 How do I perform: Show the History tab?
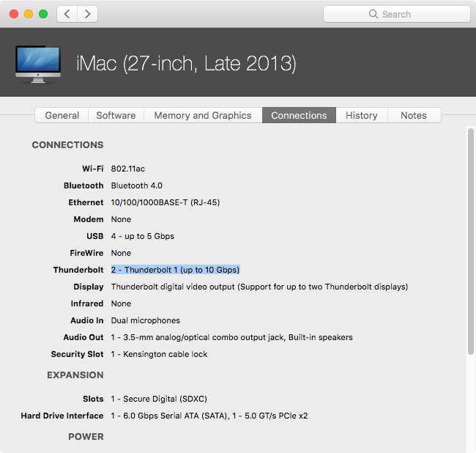point(362,115)
